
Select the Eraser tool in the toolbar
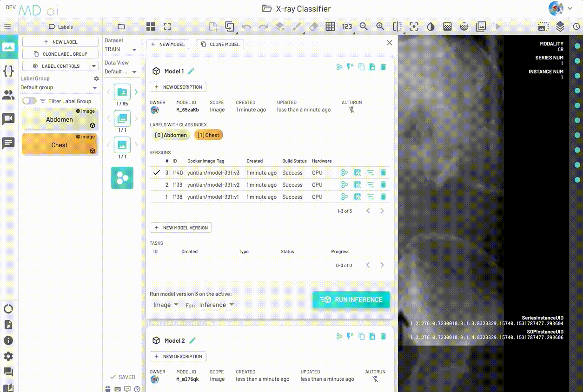pyautogui.click(x=313, y=26)
